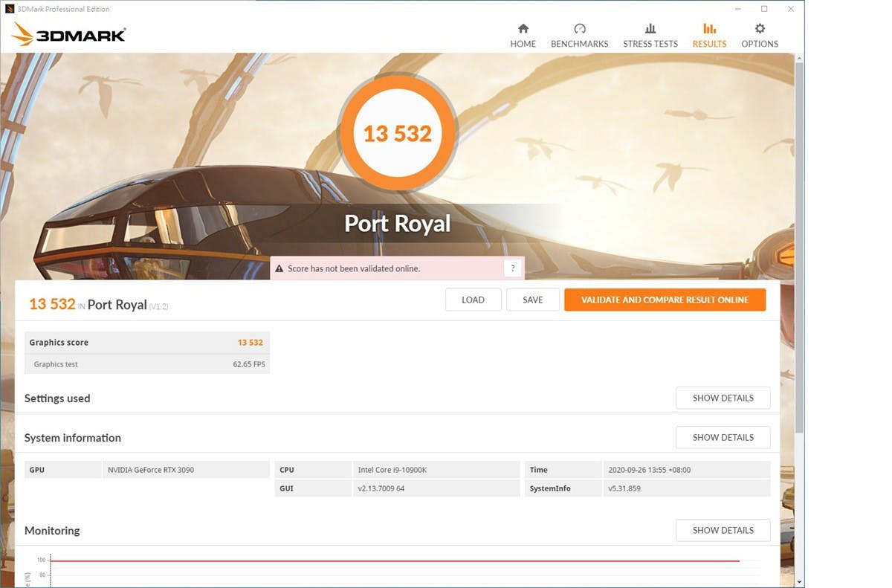Screen dimensions: 892x588
Task: Maximize the 3DMark window
Action: click(x=764, y=9)
